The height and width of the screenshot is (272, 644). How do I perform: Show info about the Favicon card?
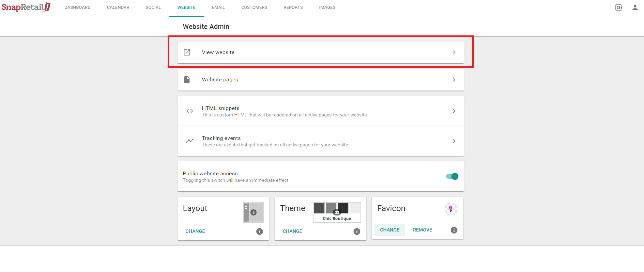[454, 230]
